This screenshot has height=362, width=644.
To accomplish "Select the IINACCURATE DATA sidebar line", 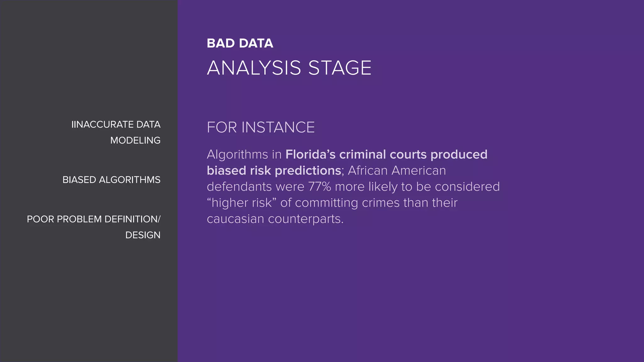I will (x=116, y=124).
